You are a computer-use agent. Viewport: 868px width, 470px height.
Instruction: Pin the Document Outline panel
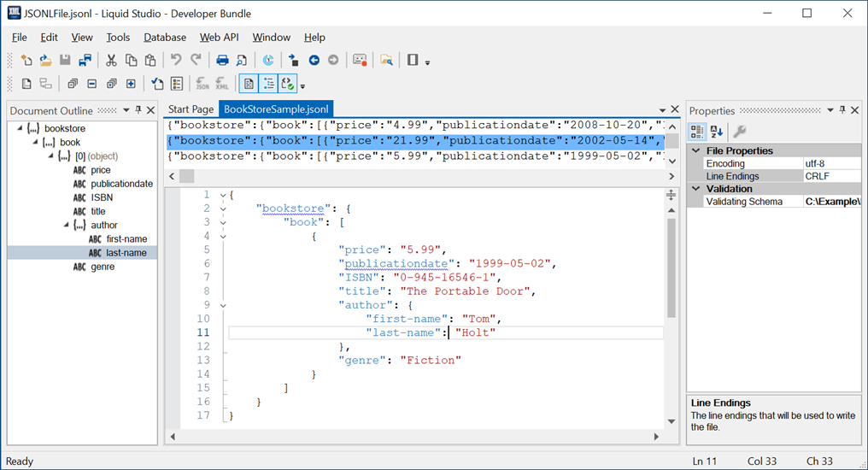coord(138,110)
